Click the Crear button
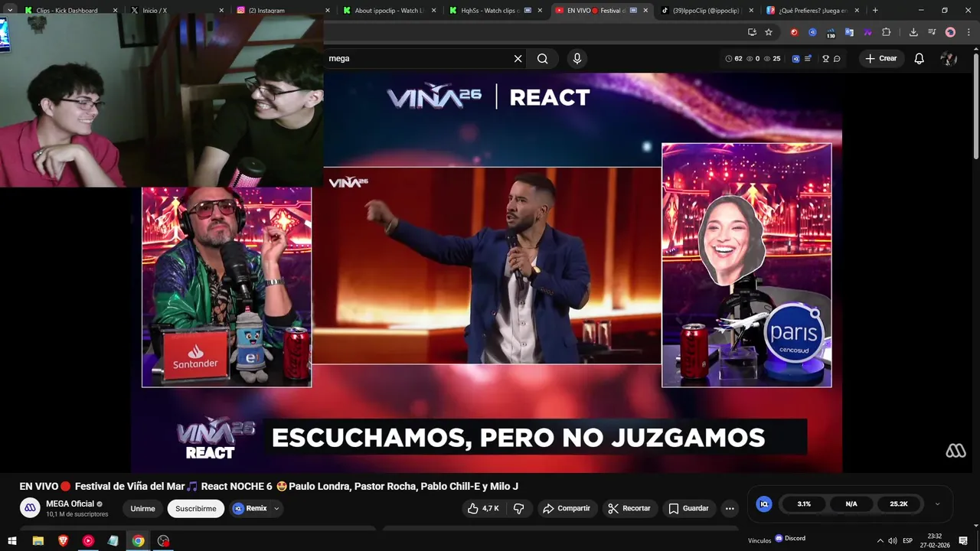The width and height of the screenshot is (980, 551). (x=881, y=58)
